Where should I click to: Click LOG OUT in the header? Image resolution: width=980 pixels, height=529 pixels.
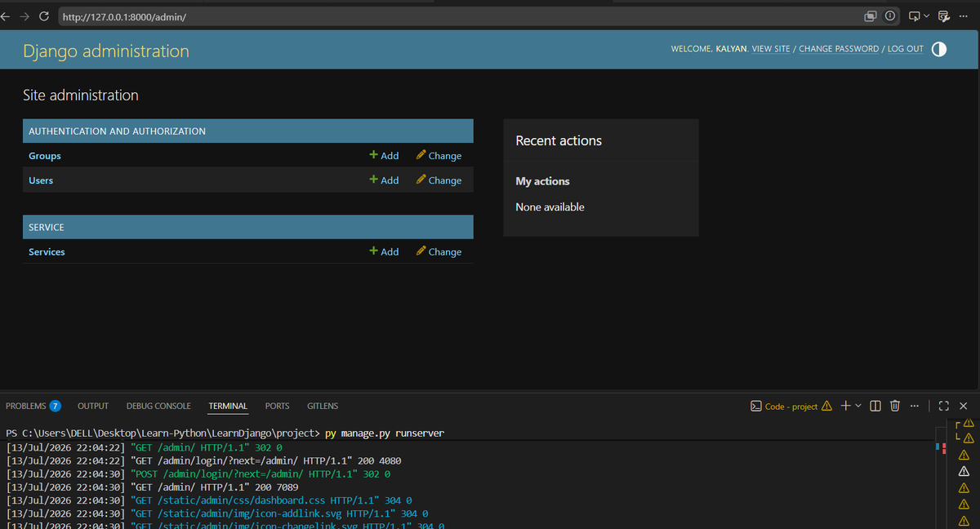(906, 49)
